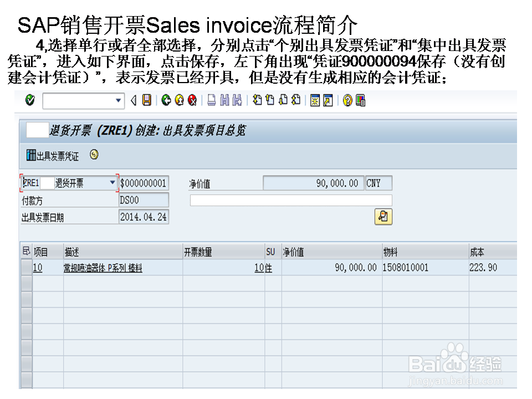
Task: Click the green Enter checkmark icon
Action: coord(30,100)
